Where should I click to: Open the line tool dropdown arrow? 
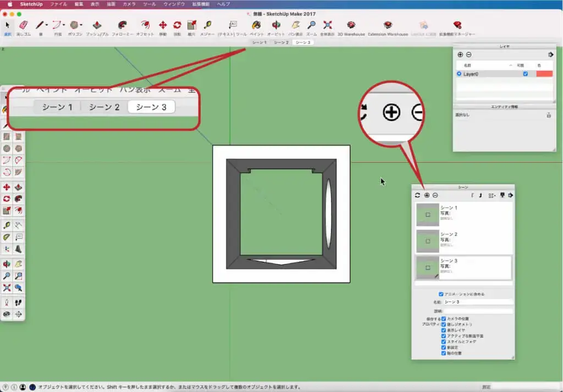[47, 25]
